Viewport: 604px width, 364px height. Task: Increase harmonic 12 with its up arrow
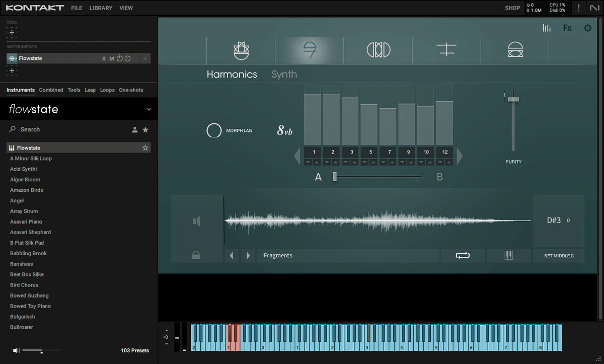pyautogui.click(x=449, y=162)
